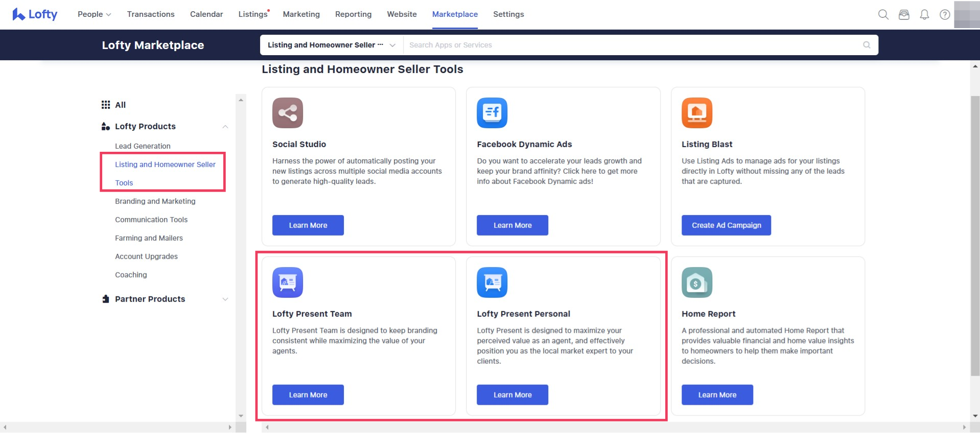
Task: Expand the Partner Products section
Action: click(225, 299)
